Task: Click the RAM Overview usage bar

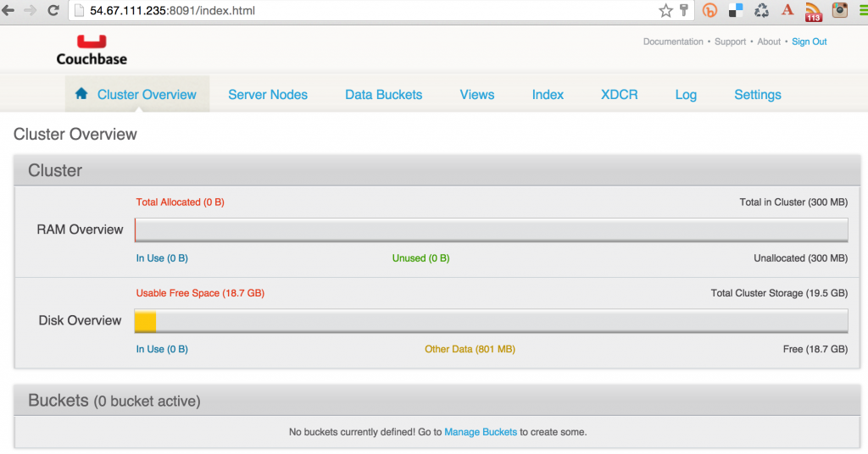Action: click(491, 230)
